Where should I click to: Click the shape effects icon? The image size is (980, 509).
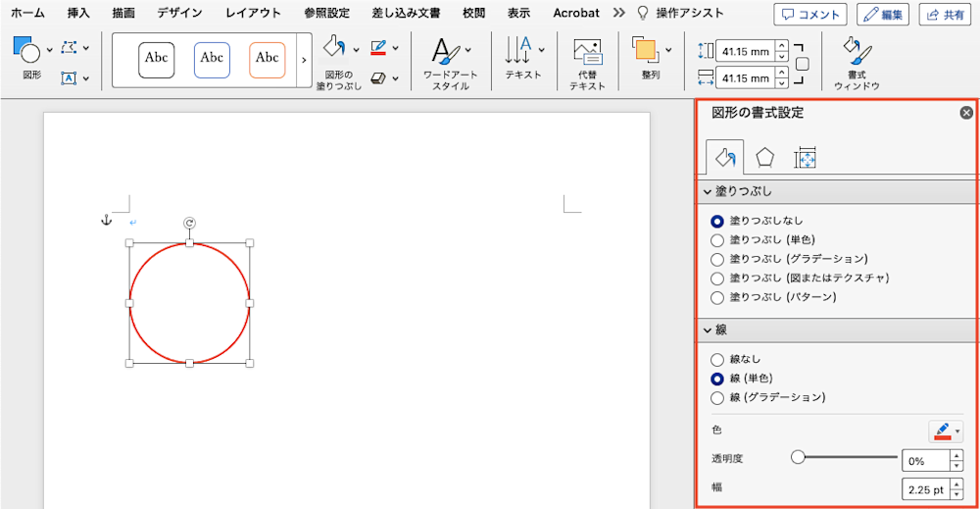[x=378, y=78]
